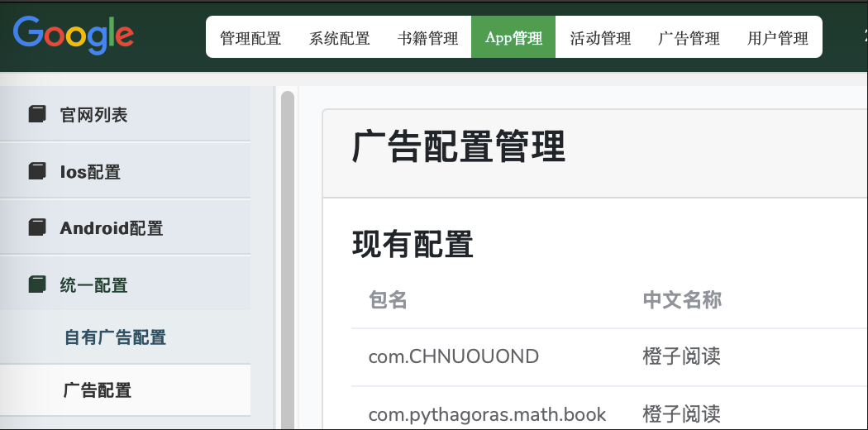
Task: Open the 书籍管理 tab
Action: (427, 38)
